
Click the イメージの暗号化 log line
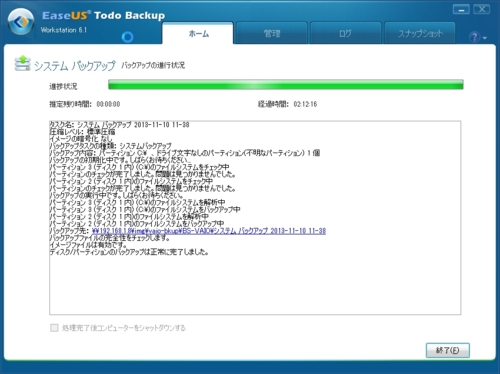tap(81, 139)
